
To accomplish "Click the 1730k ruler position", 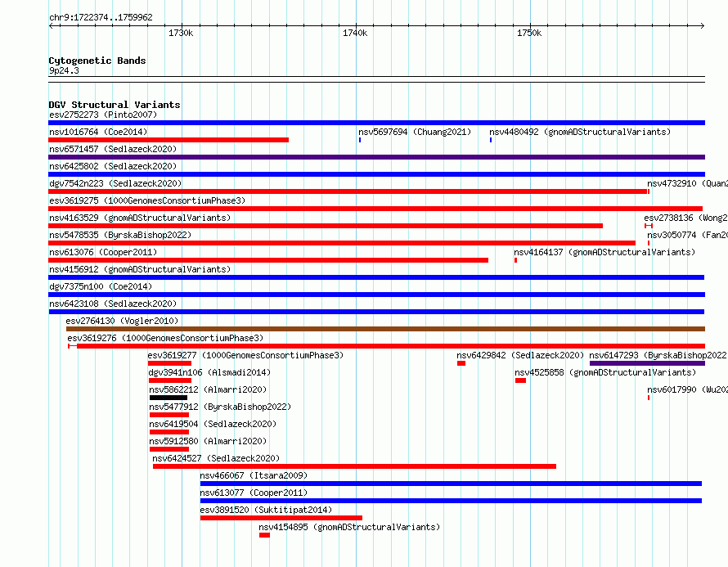I will point(181,33).
